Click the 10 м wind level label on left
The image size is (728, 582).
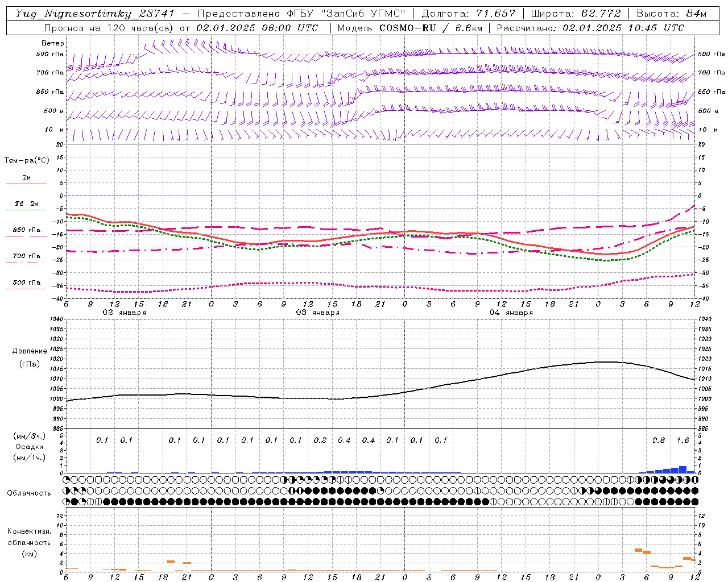click(x=55, y=130)
